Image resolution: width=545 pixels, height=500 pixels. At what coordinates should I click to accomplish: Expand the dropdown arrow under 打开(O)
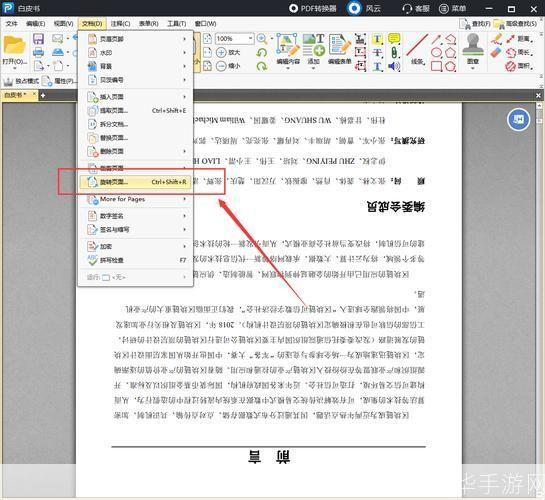point(15,68)
